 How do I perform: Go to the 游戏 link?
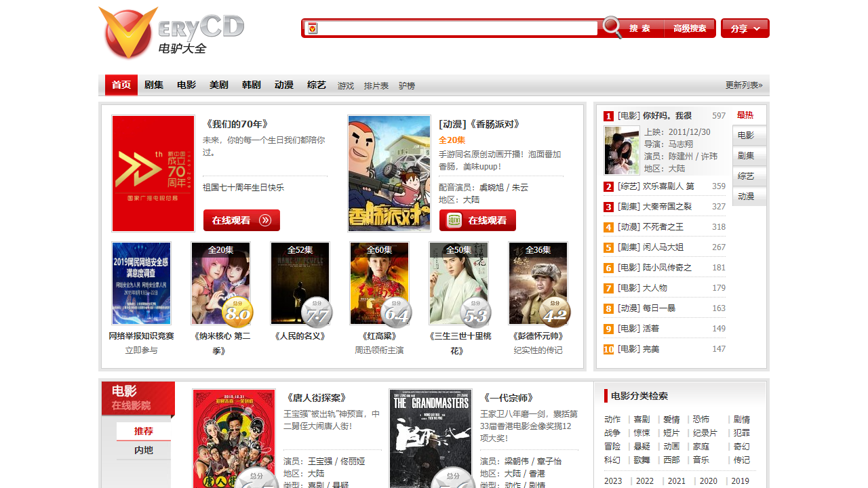tap(346, 85)
